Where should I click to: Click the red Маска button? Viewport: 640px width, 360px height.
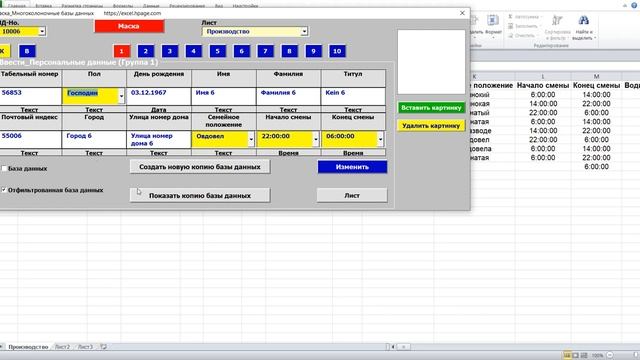click(x=129, y=26)
